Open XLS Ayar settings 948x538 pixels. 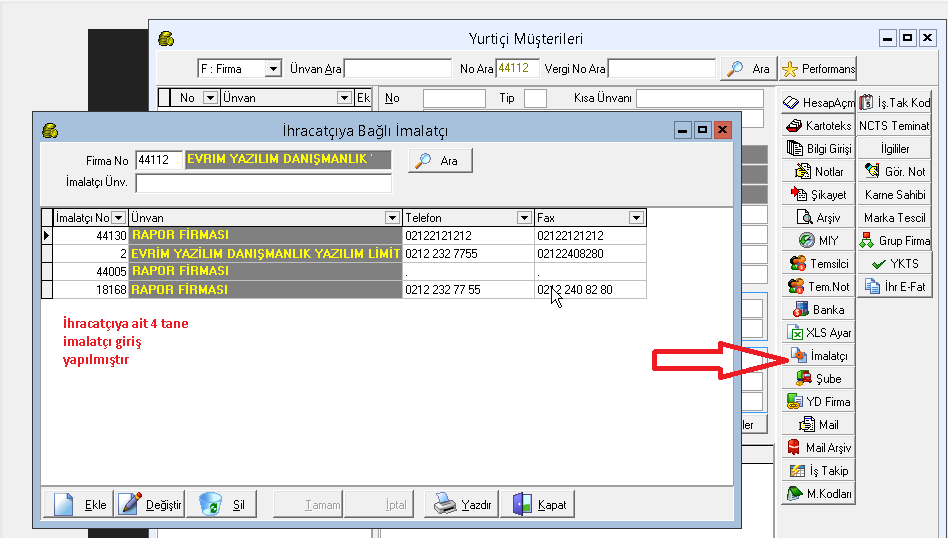click(818, 333)
